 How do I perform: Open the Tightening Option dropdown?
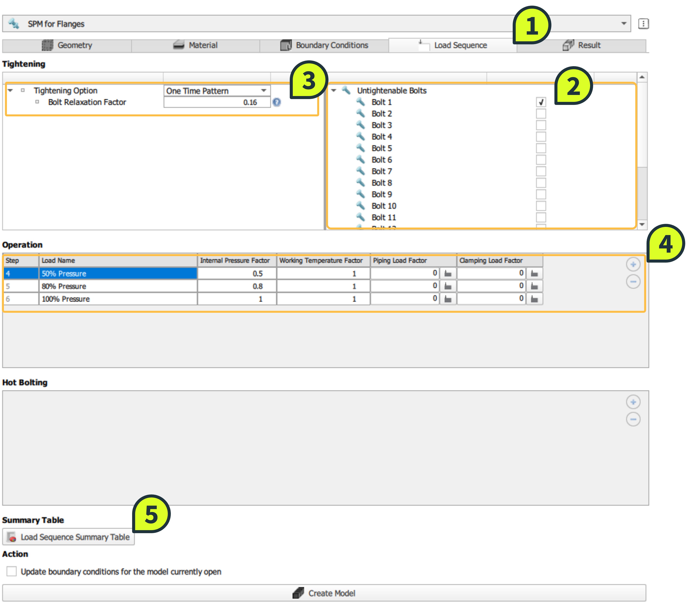tap(263, 91)
